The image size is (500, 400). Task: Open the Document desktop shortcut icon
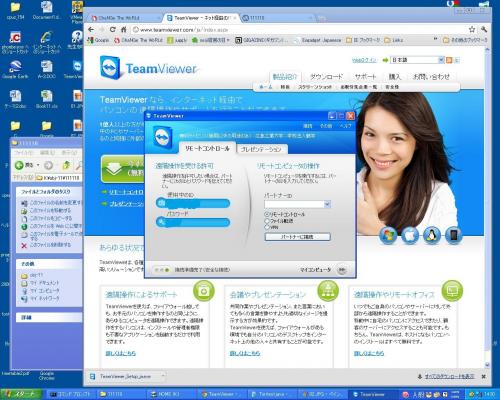pos(47,10)
